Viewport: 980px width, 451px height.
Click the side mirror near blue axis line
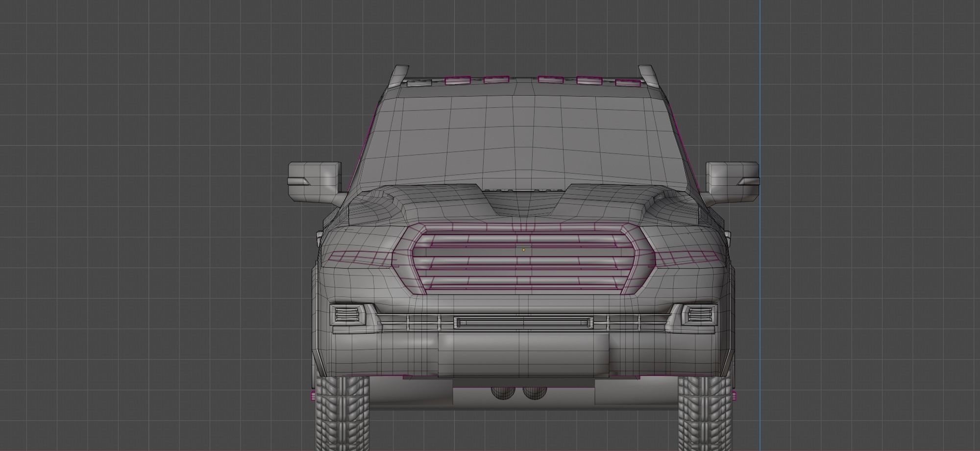(733, 182)
